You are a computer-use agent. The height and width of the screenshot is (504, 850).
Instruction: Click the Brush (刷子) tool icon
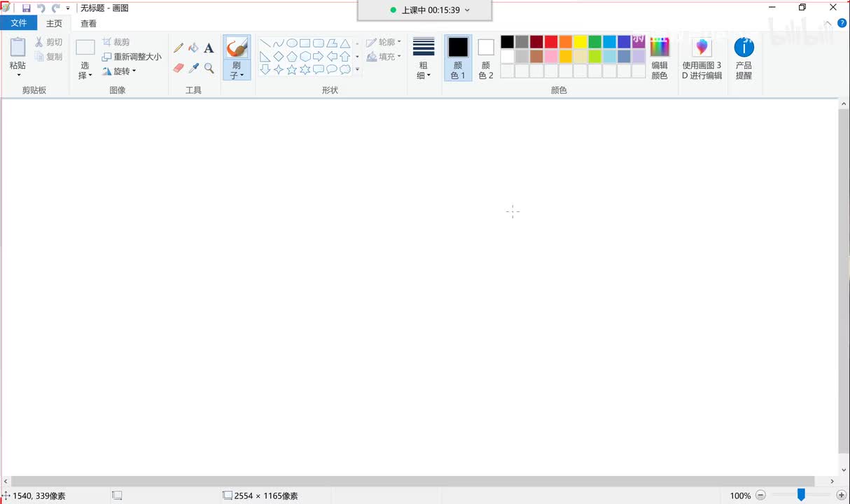(x=237, y=48)
